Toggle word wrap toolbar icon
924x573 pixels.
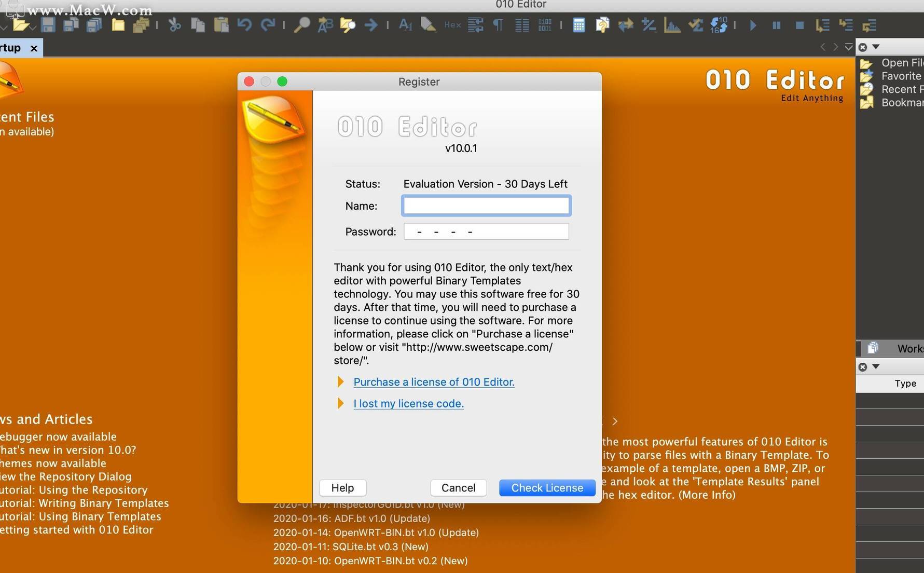pyautogui.click(x=475, y=24)
